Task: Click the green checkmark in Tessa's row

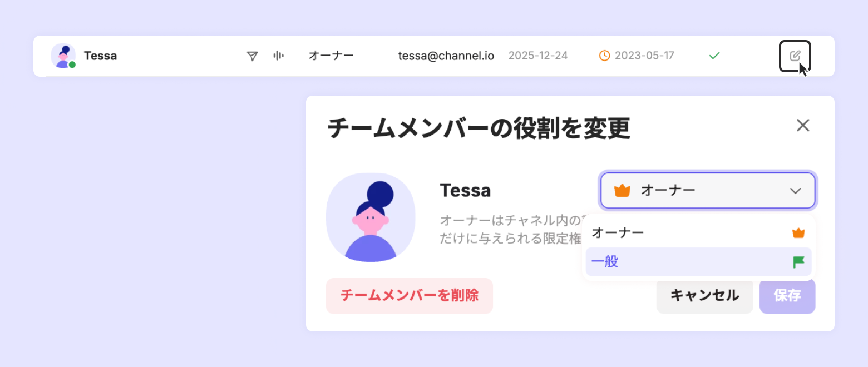Action: pos(714,56)
